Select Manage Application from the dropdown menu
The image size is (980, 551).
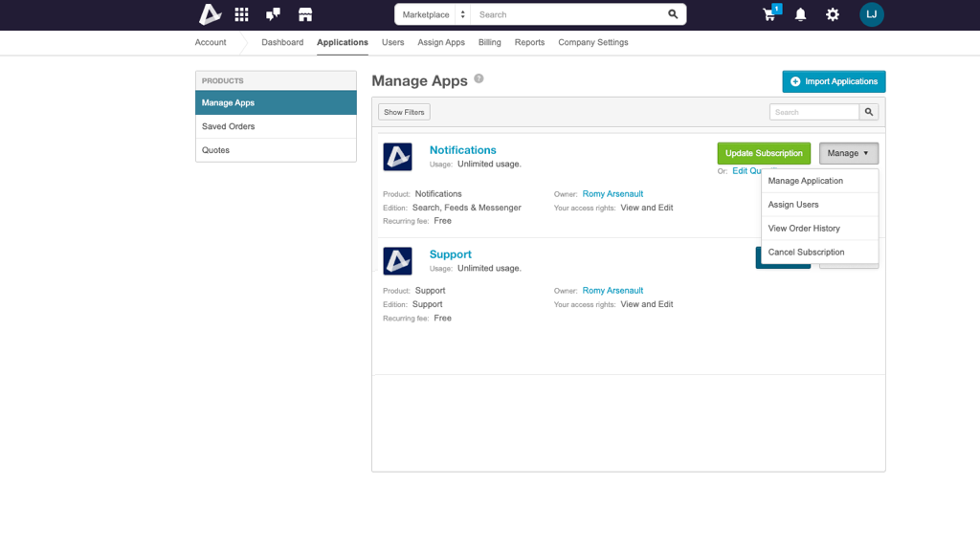[x=819, y=181]
